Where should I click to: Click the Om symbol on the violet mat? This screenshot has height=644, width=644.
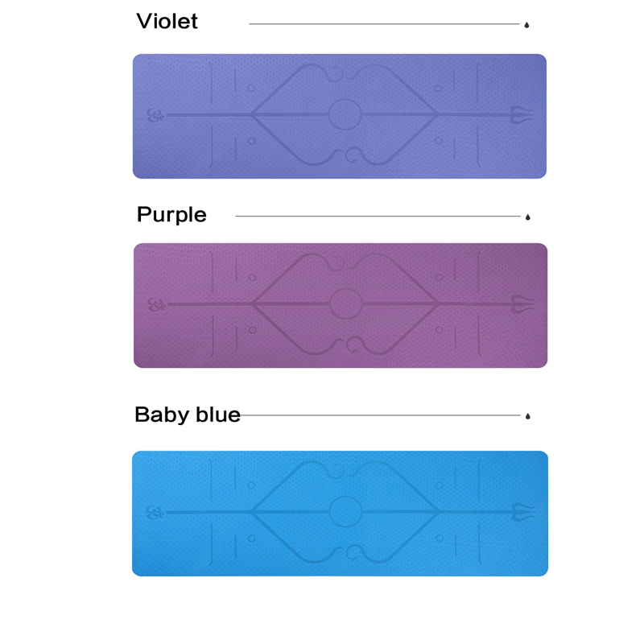pos(155,115)
